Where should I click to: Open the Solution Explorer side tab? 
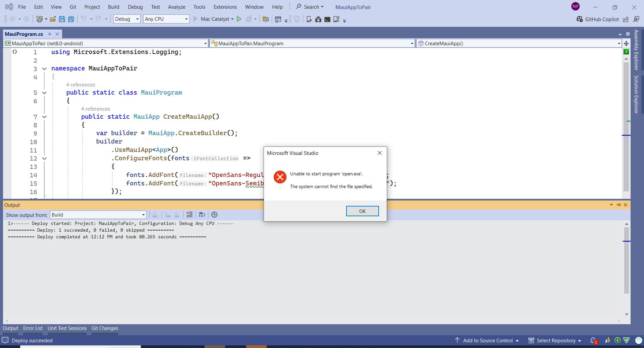pyautogui.click(x=636, y=95)
